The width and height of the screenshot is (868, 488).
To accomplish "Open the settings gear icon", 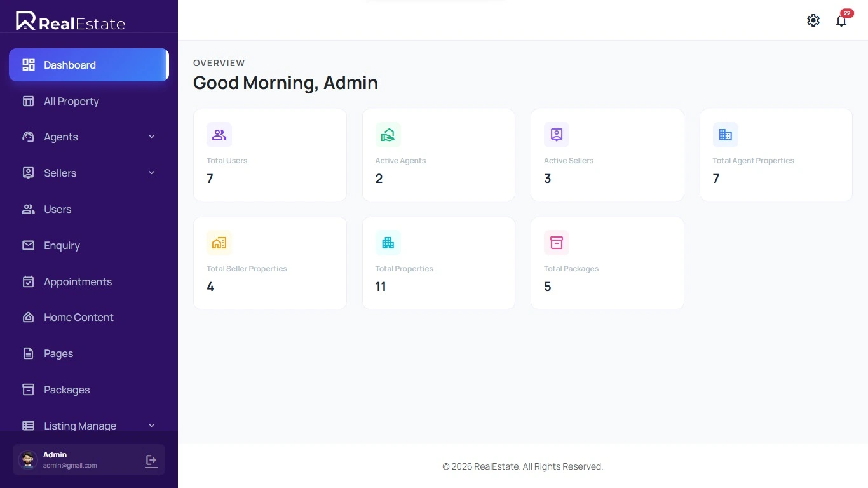I will (x=813, y=20).
